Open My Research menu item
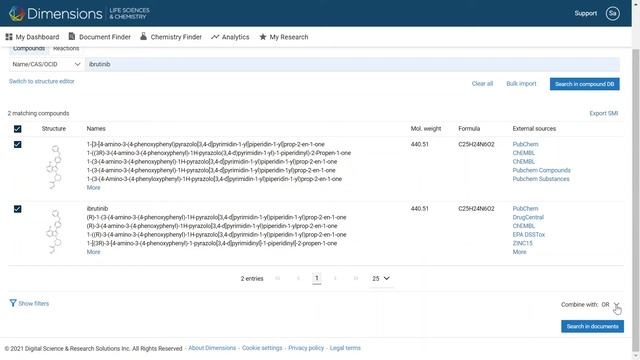The width and height of the screenshot is (640, 360). pos(284,37)
